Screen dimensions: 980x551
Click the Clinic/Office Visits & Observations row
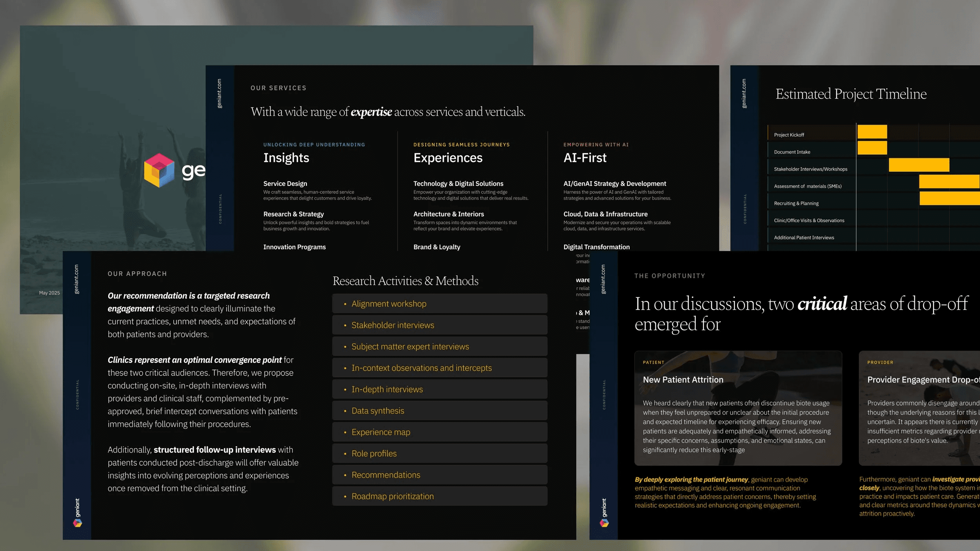[x=809, y=221]
